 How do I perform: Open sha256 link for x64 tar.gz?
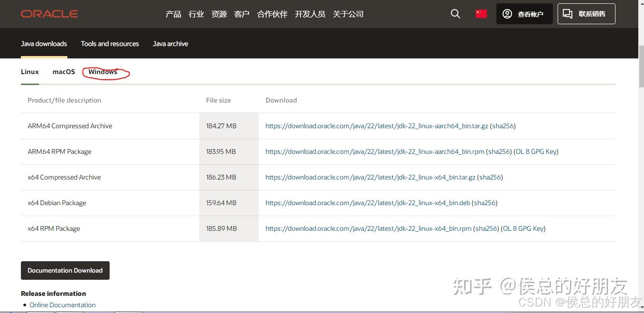[x=490, y=177]
